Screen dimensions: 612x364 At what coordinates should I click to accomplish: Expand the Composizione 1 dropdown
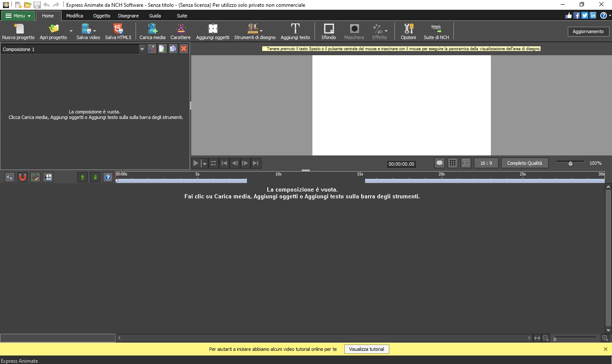click(142, 49)
